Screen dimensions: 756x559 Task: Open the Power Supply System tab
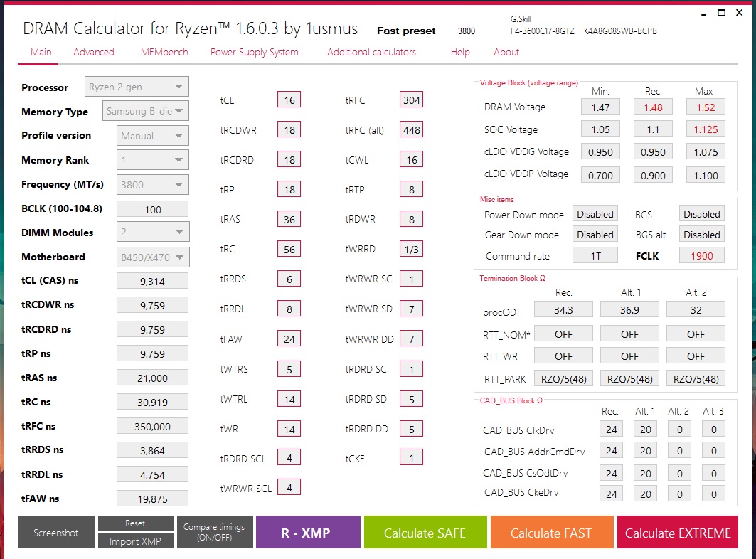click(254, 52)
